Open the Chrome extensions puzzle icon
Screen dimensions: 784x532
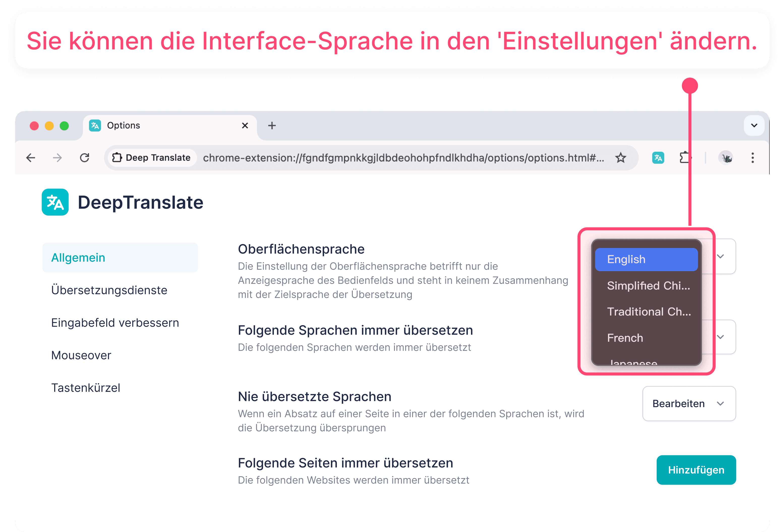click(685, 158)
